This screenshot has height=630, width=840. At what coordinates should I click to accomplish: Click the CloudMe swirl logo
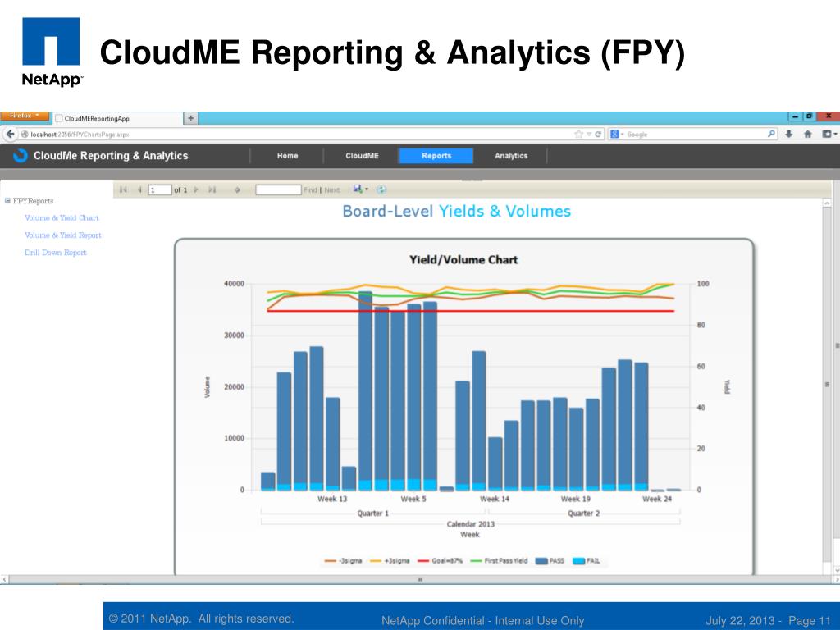[21, 155]
